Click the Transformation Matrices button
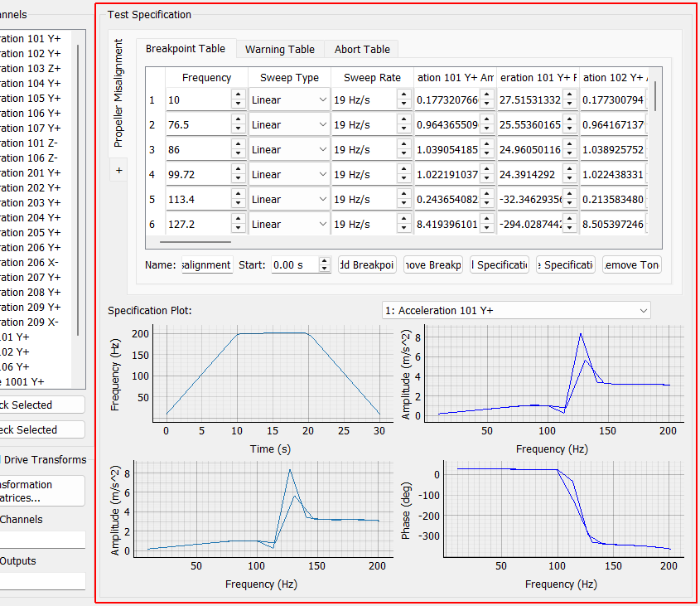The image size is (700, 606). [42, 491]
